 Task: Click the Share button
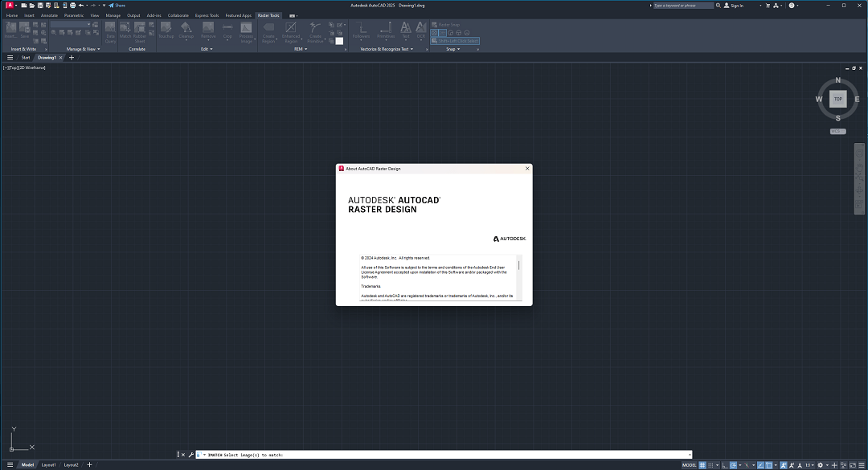click(x=119, y=5)
